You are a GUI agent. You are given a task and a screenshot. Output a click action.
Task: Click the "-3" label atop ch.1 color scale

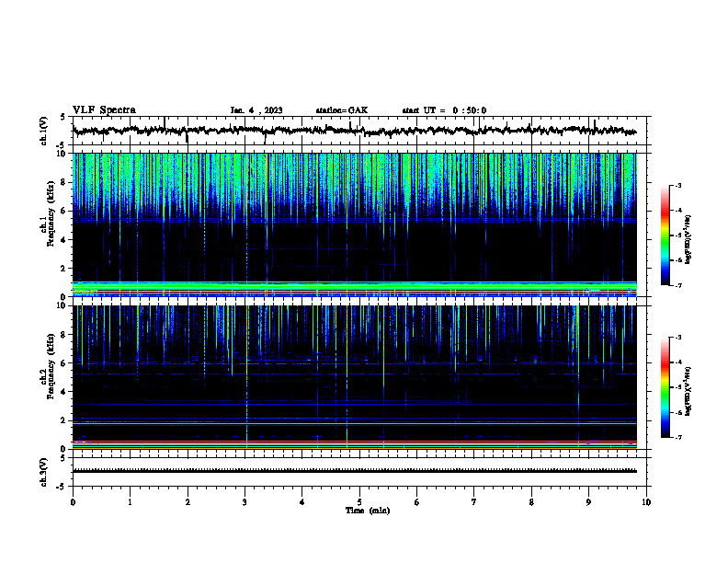pos(677,185)
